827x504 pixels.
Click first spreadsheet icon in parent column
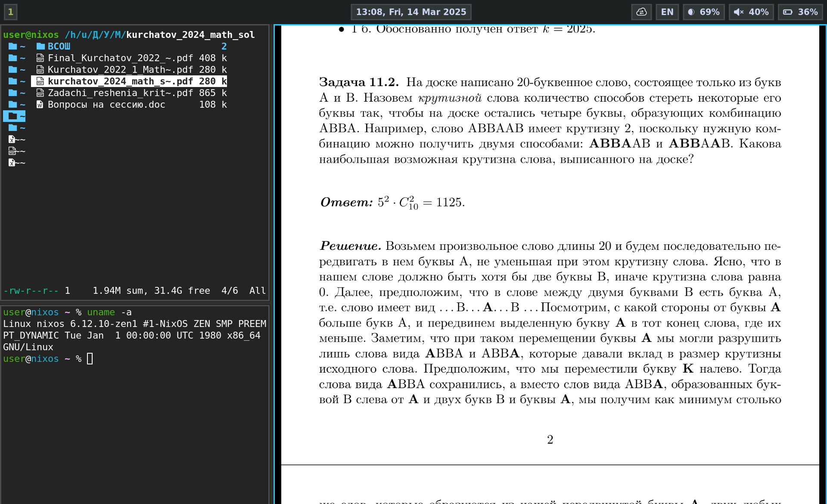coord(12,140)
